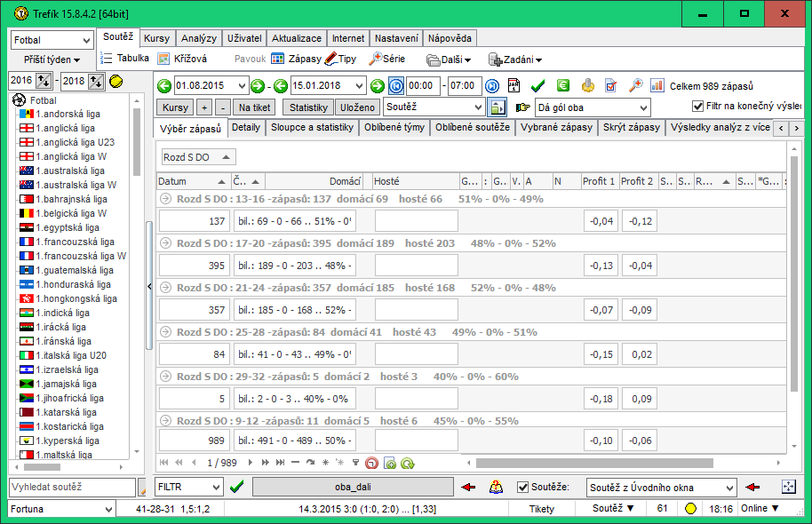Viewport: 812px width, 524px height.
Task: Click the vertical scrollbar of the match grid
Action: coord(794,274)
